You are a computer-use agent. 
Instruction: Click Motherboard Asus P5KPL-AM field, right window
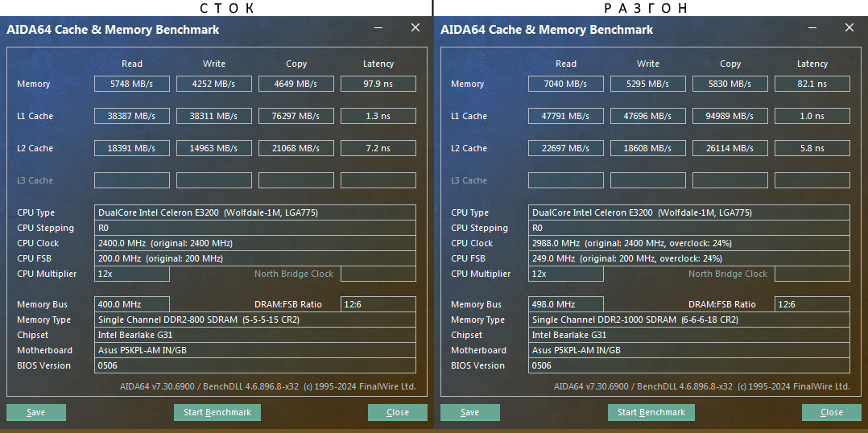689,350
